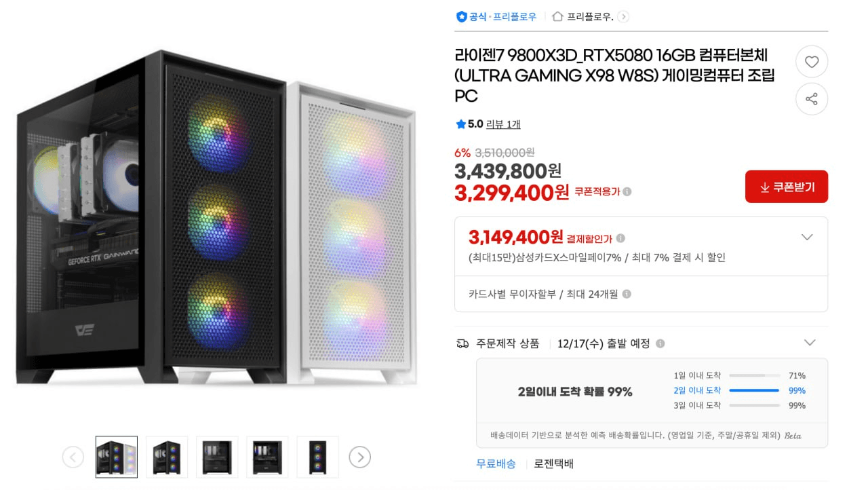Screen dimensions: 868x490
Task: Select first thumbnail of black and white cases
Action: click(117, 457)
